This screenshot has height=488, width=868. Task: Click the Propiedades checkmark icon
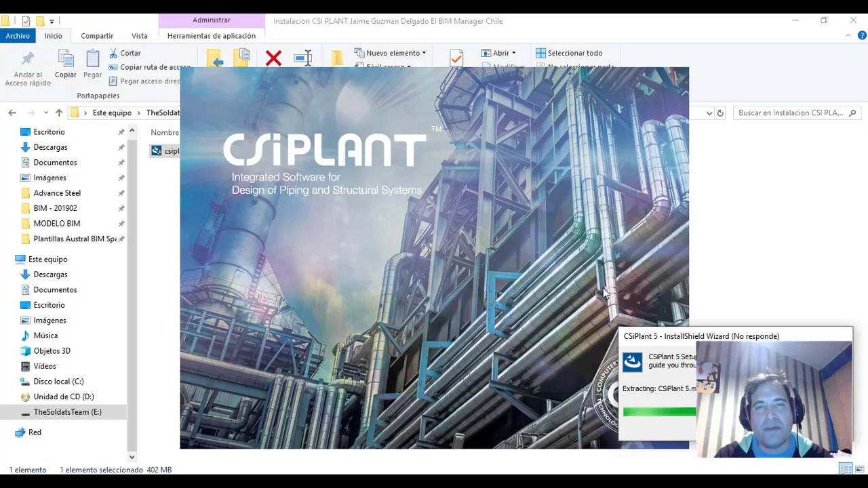coord(456,59)
